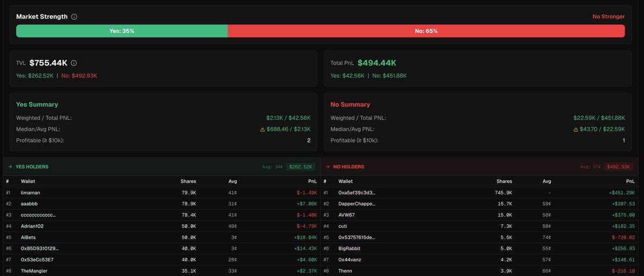Click the 745.9K shares value
This screenshot has height=276, width=644.
point(504,192)
